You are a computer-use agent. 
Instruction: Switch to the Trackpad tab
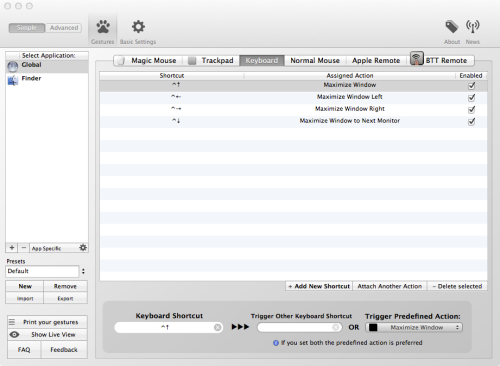tap(211, 61)
